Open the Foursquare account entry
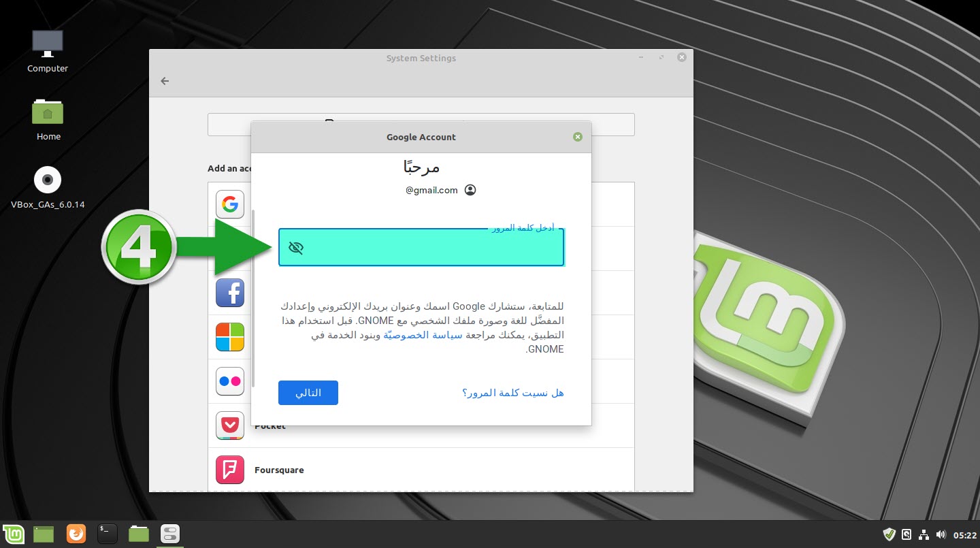Screen dimensions: 980x548 click(421, 470)
